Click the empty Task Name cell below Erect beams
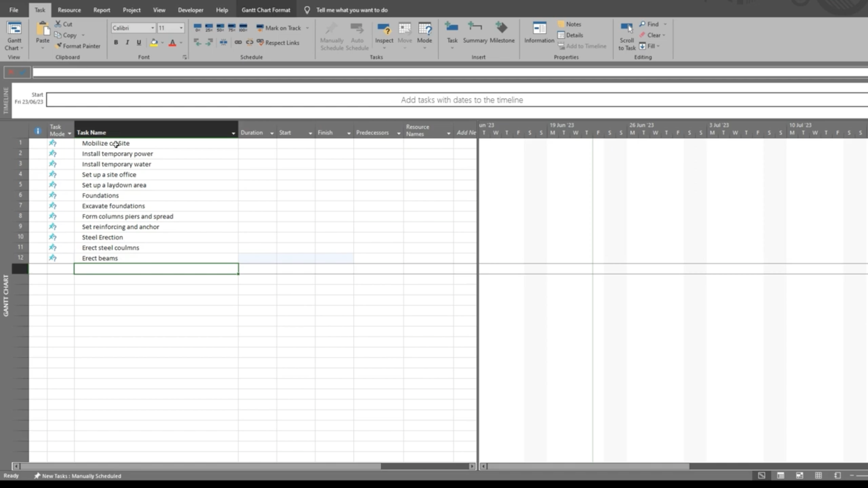Image resolution: width=868 pixels, height=488 pixels. point(156,269)
